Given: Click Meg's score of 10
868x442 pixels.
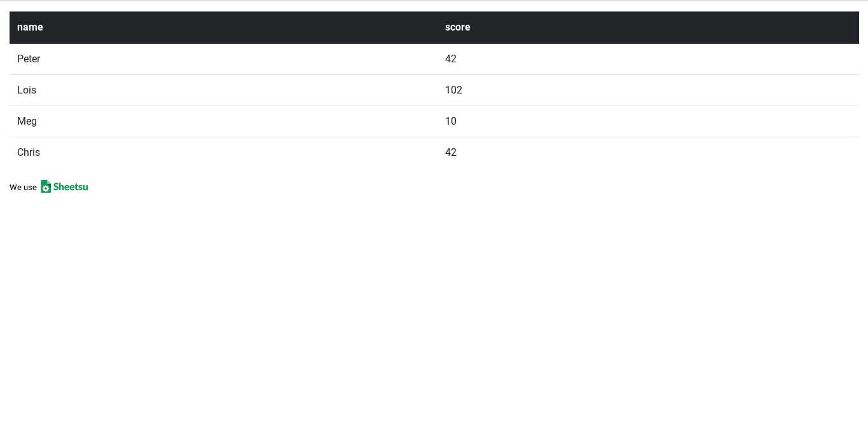Looking at the screenshot, I should click(x=451, y=121).
